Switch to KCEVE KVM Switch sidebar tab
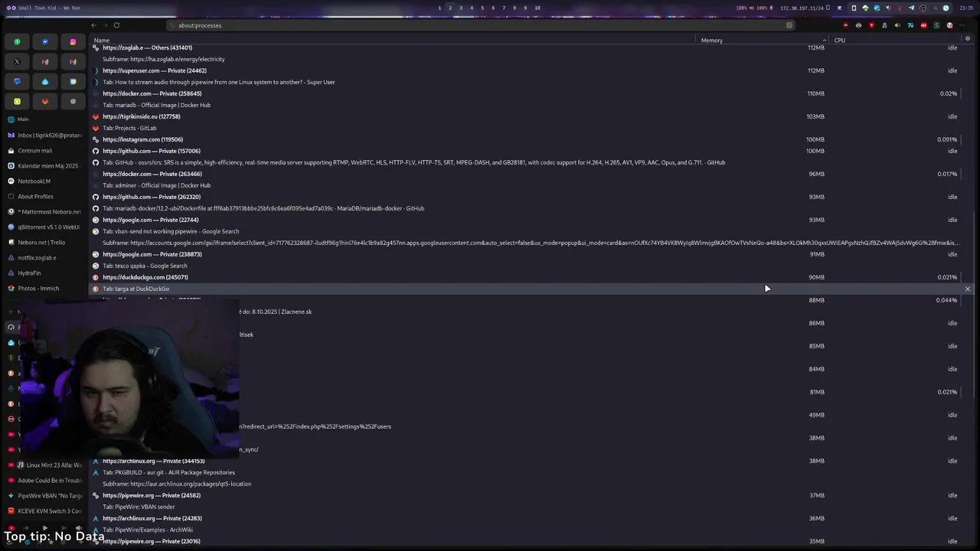 tap(44, 510)
